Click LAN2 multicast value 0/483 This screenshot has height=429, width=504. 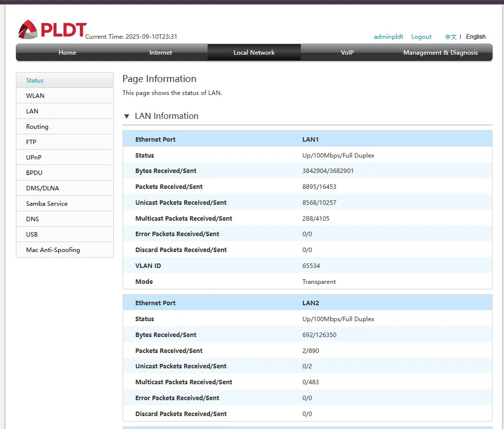click(x=310, y=382)
